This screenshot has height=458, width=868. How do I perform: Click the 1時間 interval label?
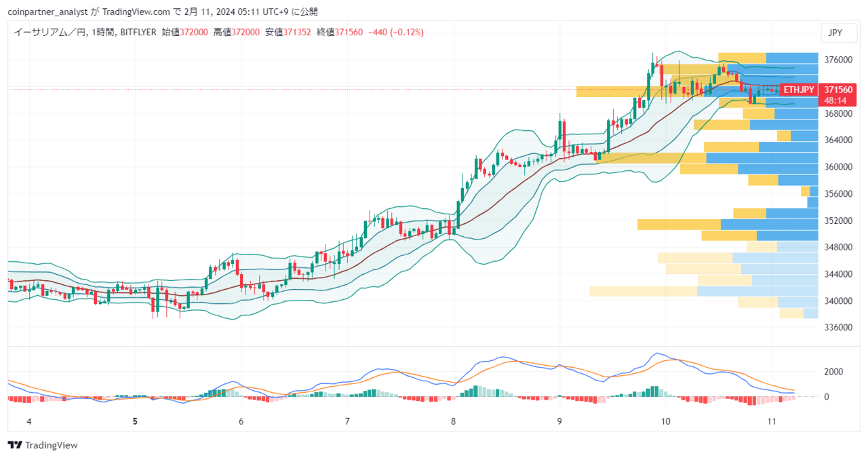pos(103,32)
